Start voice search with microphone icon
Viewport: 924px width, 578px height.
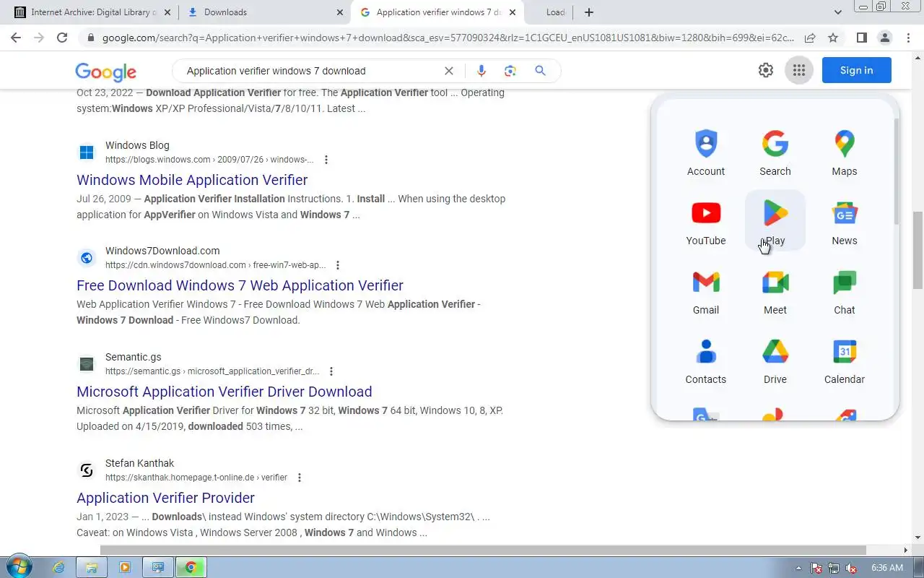[481, 71]
